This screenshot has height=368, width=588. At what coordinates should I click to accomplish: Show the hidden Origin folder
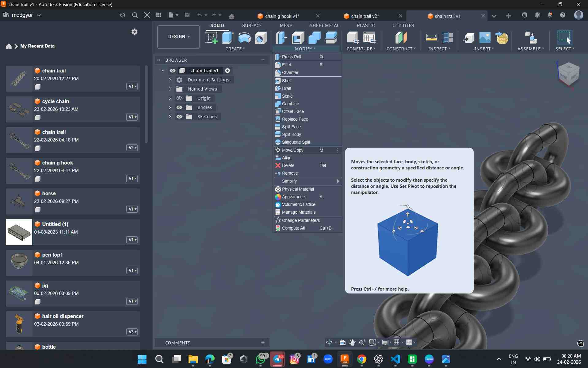coord(179,98)
